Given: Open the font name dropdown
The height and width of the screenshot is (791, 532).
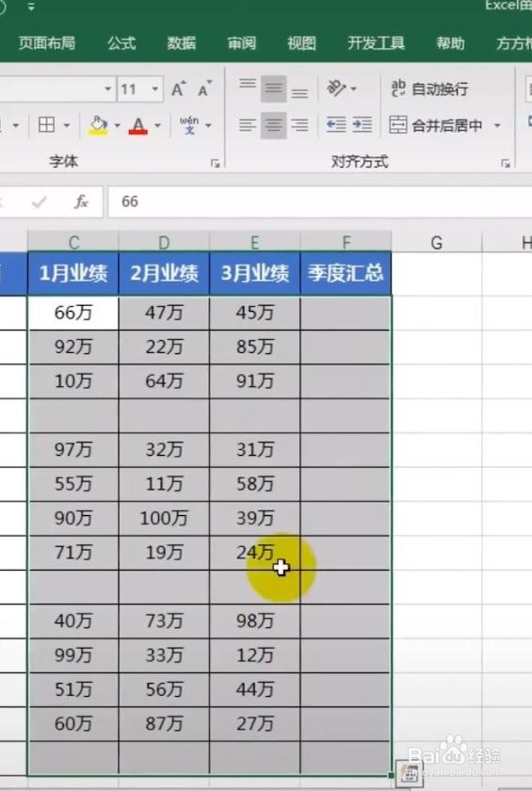Looking at the screenshot, I should click(107, 89).
